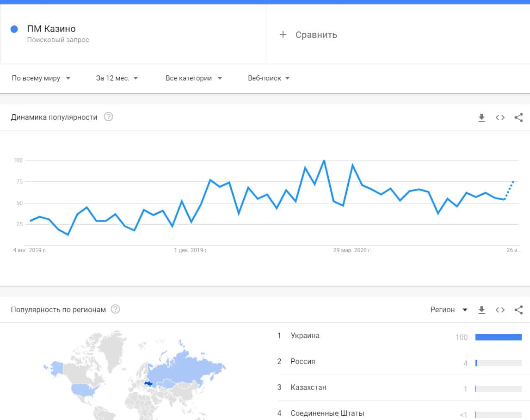The image size is (530, 420).
Task: Download the popularity dynamics chart data
Action: 481,117
